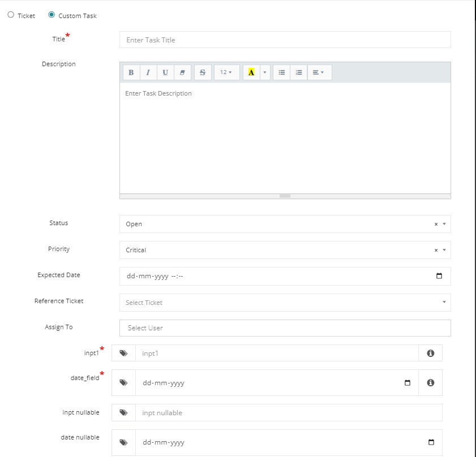Screen dimensions: 476x457
Task: Click the Enter Task Title input field
Action: click(283, 40)
